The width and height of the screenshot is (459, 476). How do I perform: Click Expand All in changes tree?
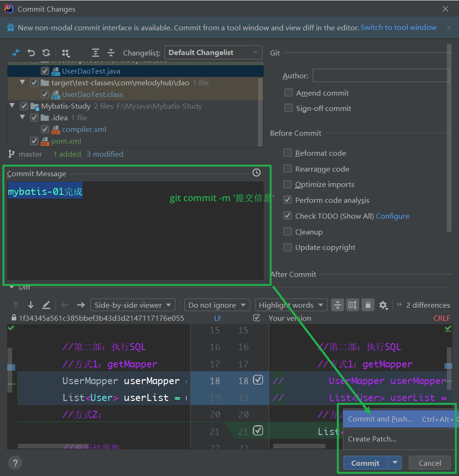96,53
